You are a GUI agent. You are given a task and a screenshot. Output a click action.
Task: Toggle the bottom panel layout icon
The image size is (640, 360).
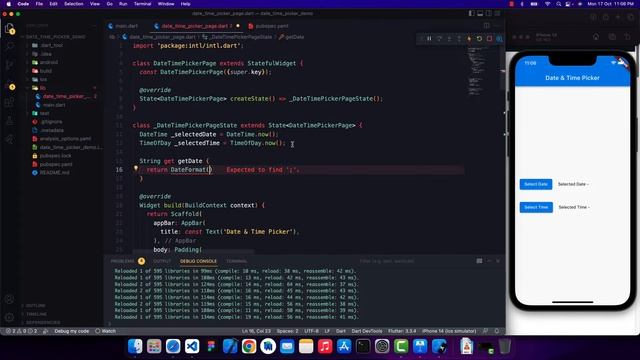(480, 13)
